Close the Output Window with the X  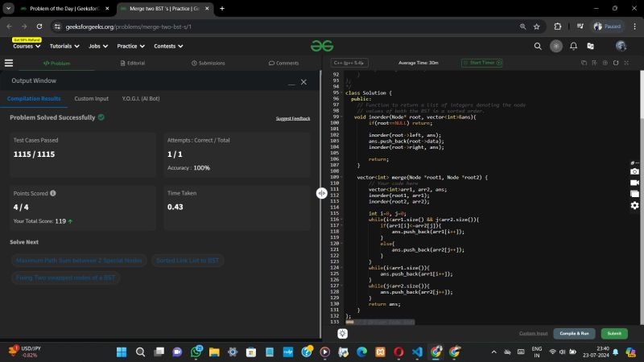tap(303, 82)
